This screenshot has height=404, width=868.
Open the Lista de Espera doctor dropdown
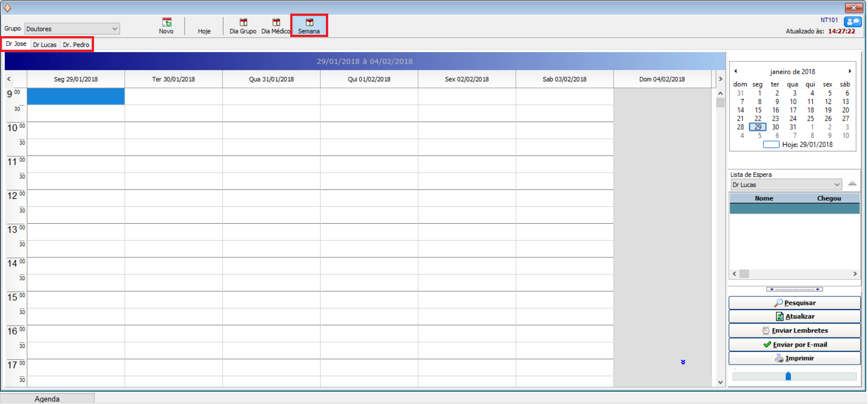point(837,185)
